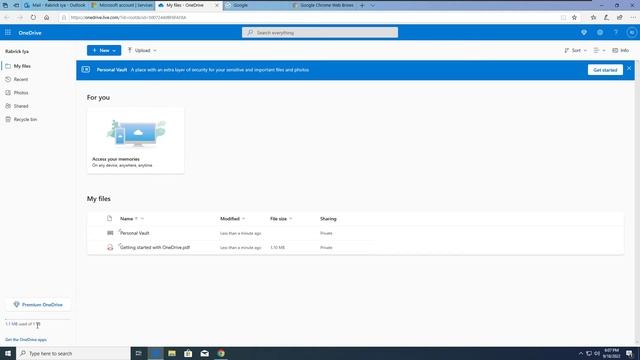Click the Search everything field
640x360 pixels.
(320, 33)
